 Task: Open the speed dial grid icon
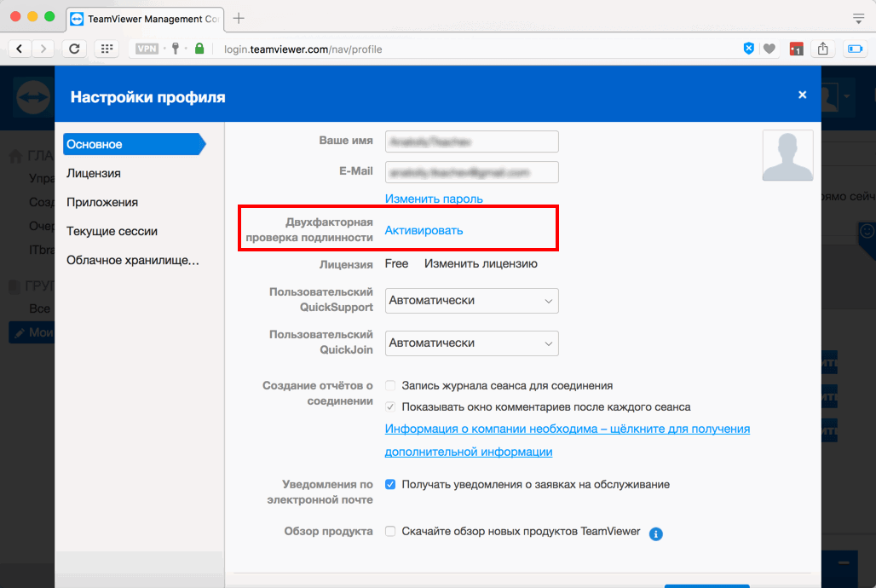click(107, 49)
